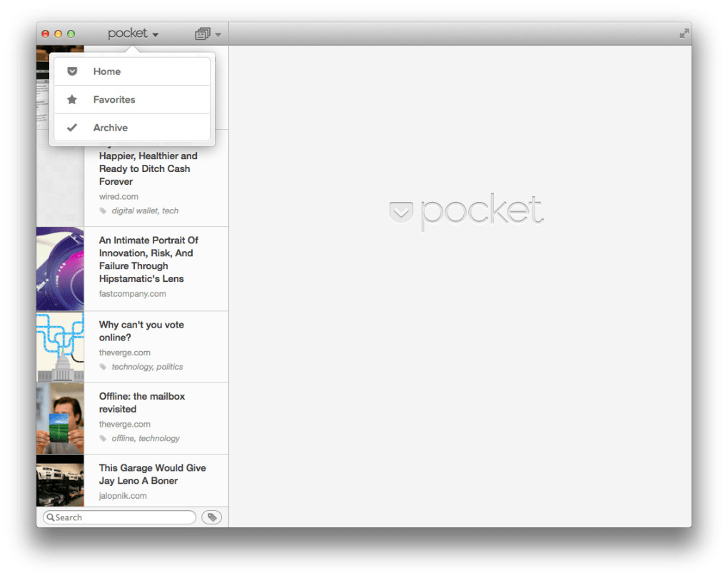
Task: Focus the Search input field
Action: [x=119, y=517]
